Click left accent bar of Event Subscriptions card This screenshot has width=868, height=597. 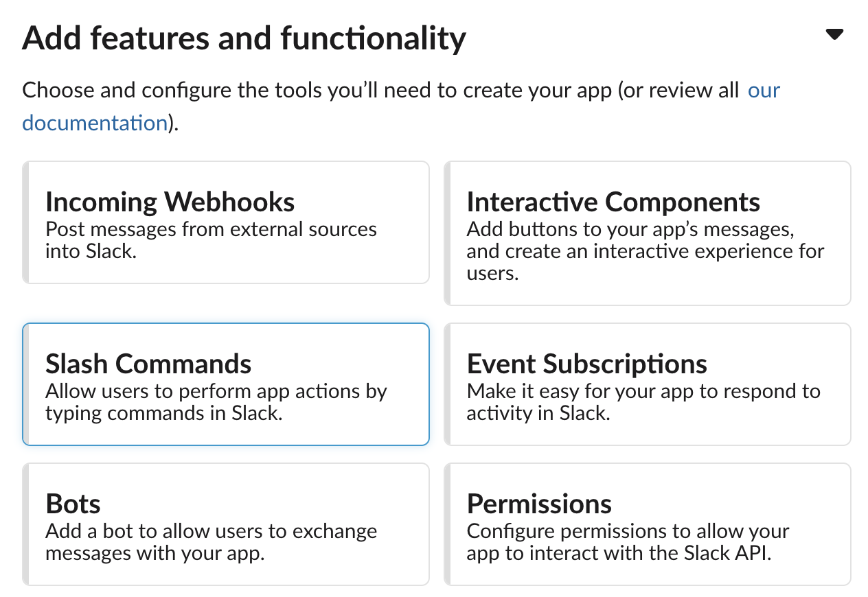point(448,384)
